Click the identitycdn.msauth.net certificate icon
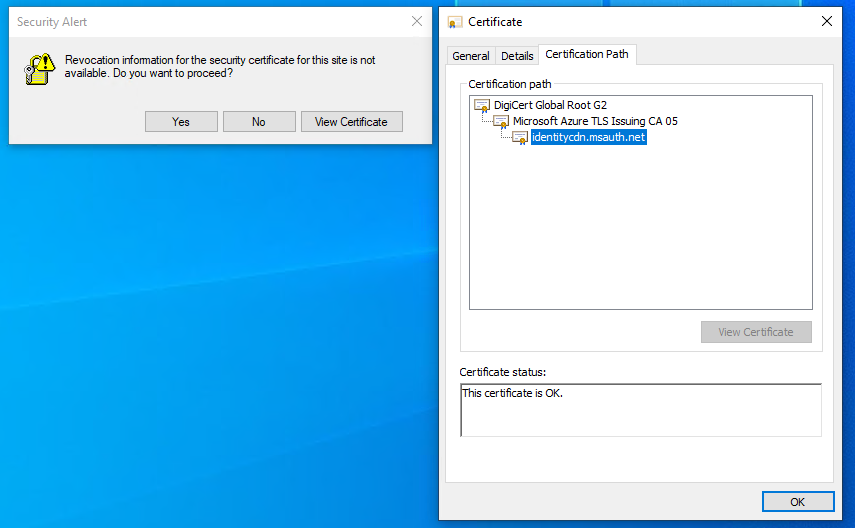The width and height of the screenshot is (855, 528). coord(520,137)
